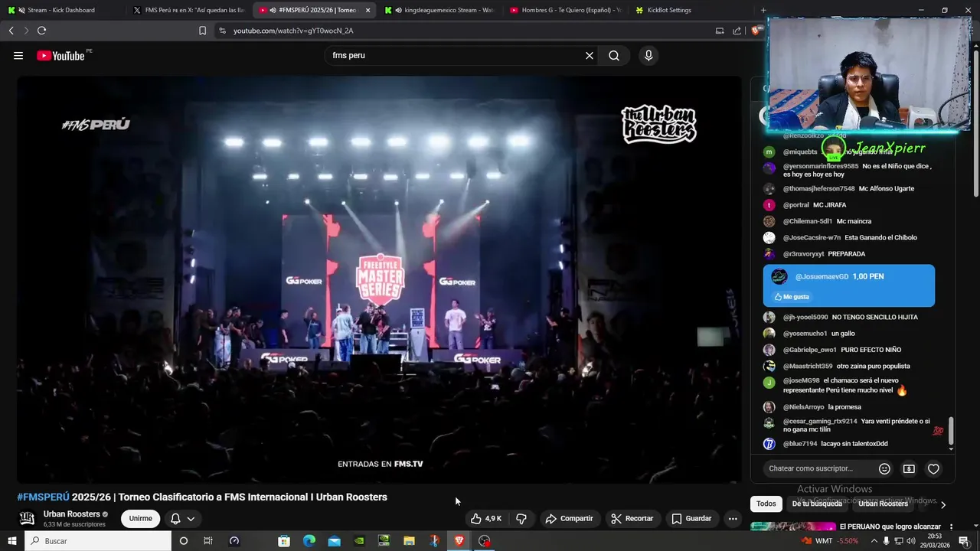The height and width of the screenshot is (551, 980).
Task: Open the emoji picker in chat
Action: tap(884, 468)
